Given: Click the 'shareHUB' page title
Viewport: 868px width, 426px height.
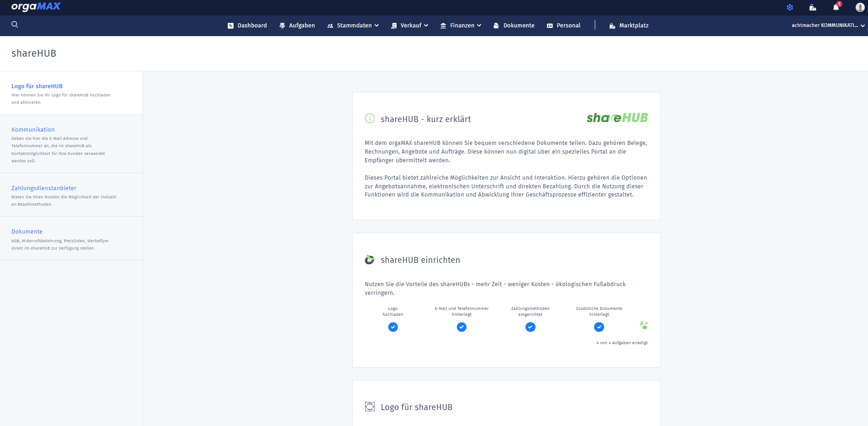Looking at the screenshot, I should (x=34, y=53).
